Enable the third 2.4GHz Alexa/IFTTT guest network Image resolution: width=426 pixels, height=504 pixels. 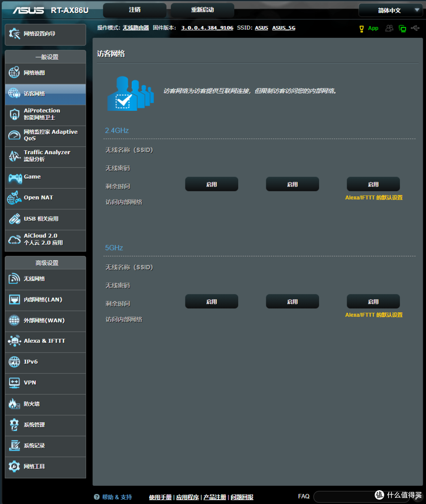click(373, 184)
